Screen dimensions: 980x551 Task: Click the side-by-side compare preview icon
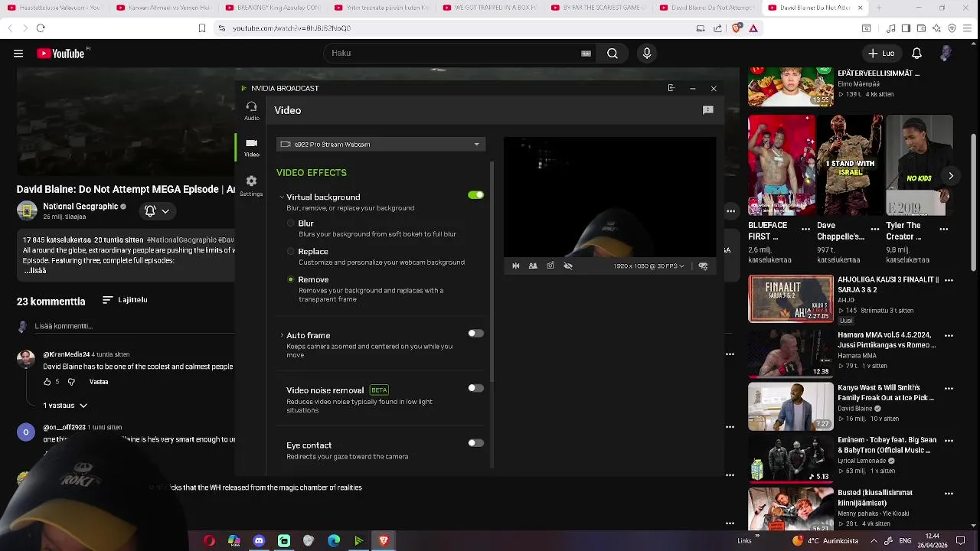pyautogui.click(x=533, y=266)
